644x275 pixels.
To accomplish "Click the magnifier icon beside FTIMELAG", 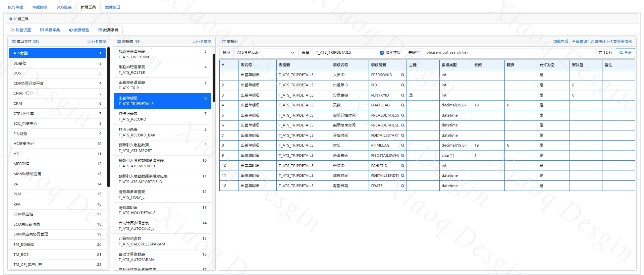I will pyautogui.click(x=402, y=146).
